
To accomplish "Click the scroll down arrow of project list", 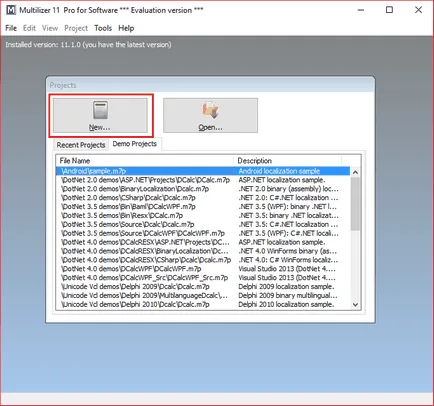I will coord(355,304).
